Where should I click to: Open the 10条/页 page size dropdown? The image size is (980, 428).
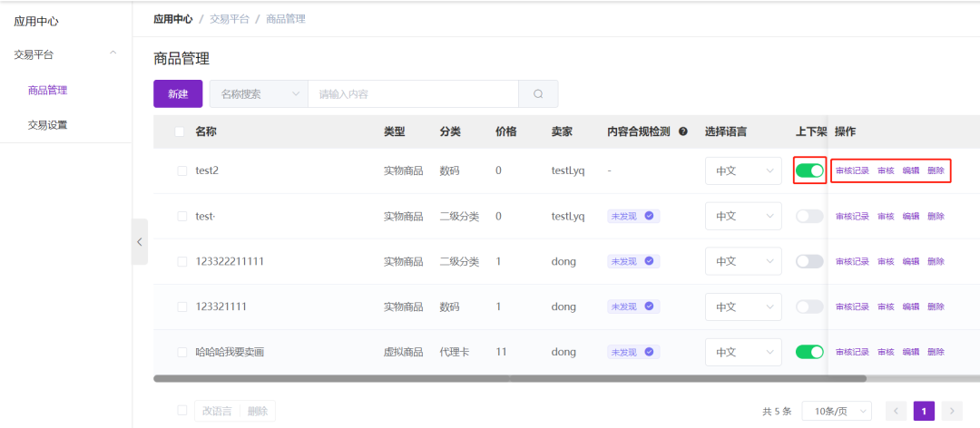(x=837, y=412)
